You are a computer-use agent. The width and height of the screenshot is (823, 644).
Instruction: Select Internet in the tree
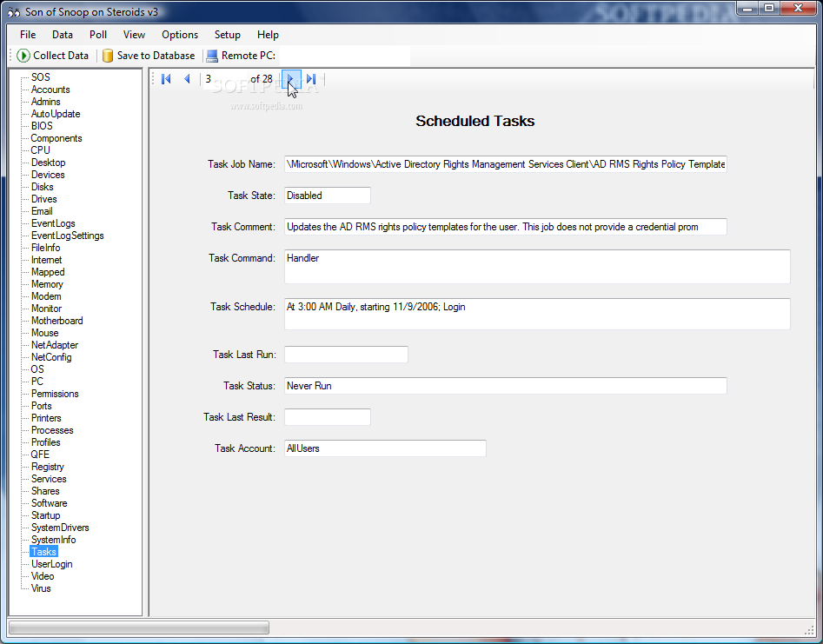[47, 260]
